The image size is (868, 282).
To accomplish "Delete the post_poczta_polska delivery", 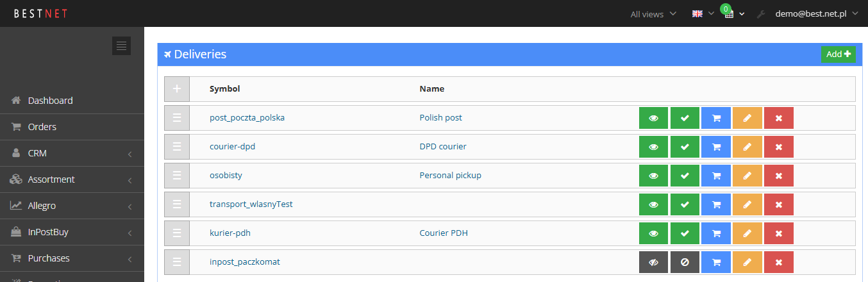I will (779, 118).
